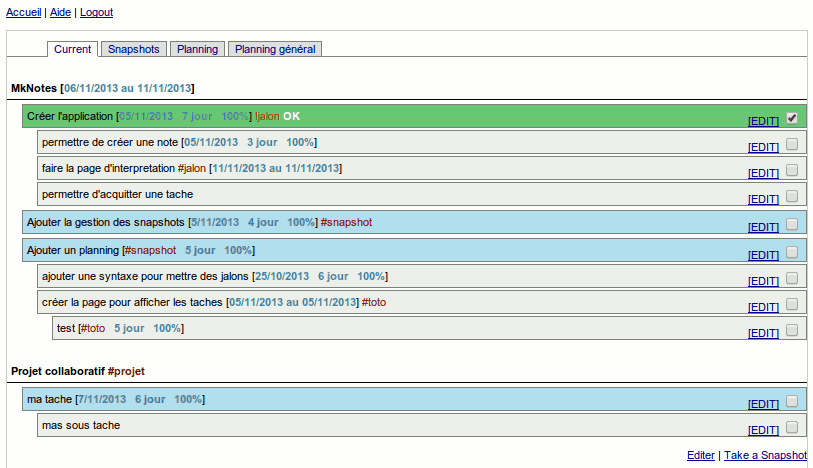Click 'Take a Snapshot' link

(765, 455)
